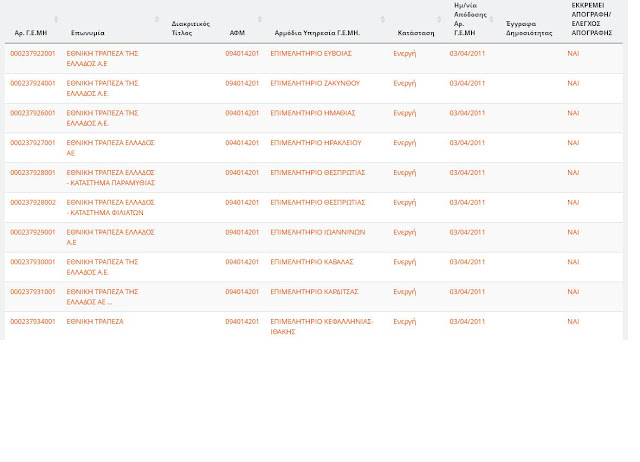This screenshot has height=462, width=640.
Task: Open record number 000237934001
Action: click(33, 322)
